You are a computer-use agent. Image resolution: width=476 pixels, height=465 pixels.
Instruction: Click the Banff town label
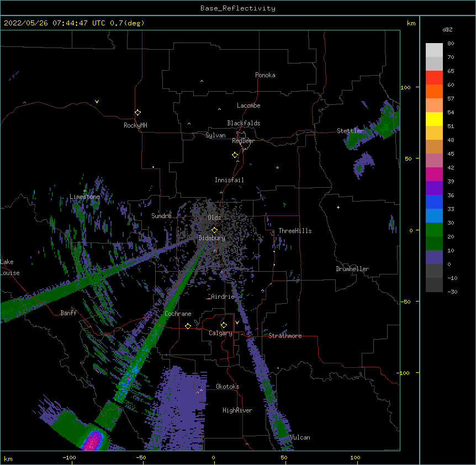(x=68, y=313)
